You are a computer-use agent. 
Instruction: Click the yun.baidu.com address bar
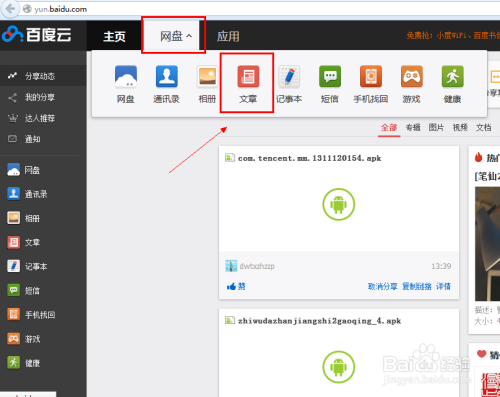pyautogui.click(x=260, y=9)
